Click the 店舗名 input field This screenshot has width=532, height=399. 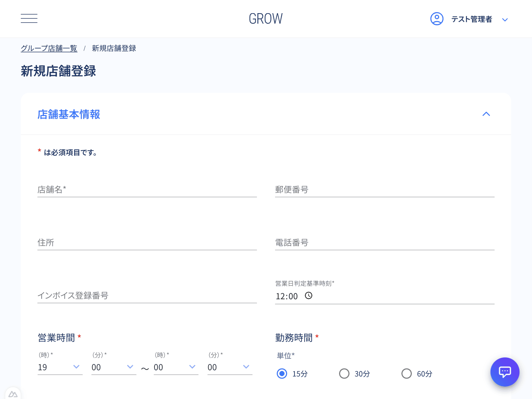[x=147, y=189]
